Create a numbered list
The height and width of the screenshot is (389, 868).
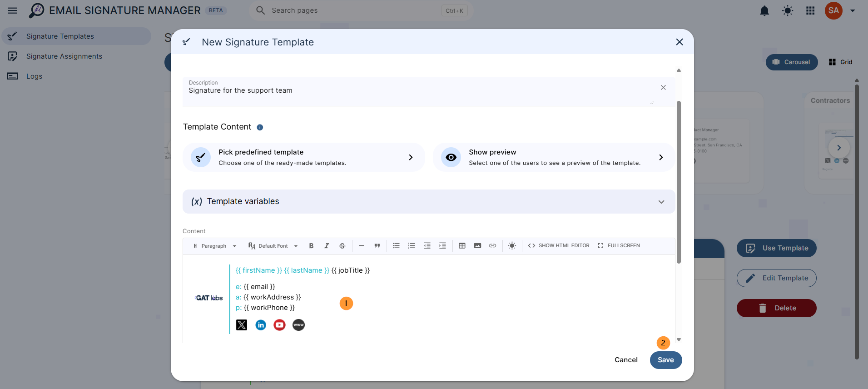coord(412,246)
